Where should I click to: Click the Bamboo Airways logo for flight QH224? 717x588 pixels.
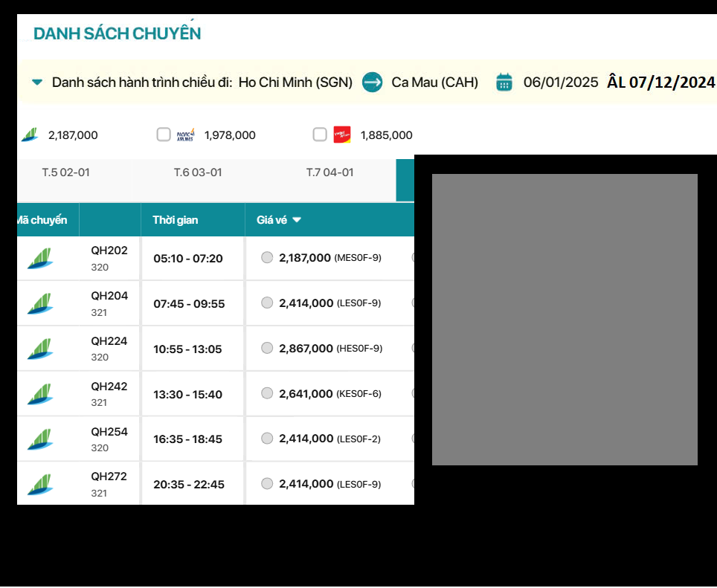point(40,349)
